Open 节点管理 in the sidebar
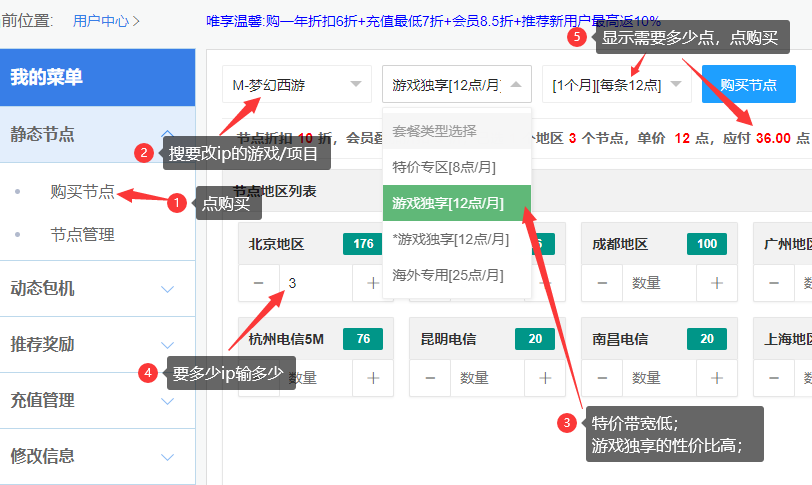 [x=82, y=234]
